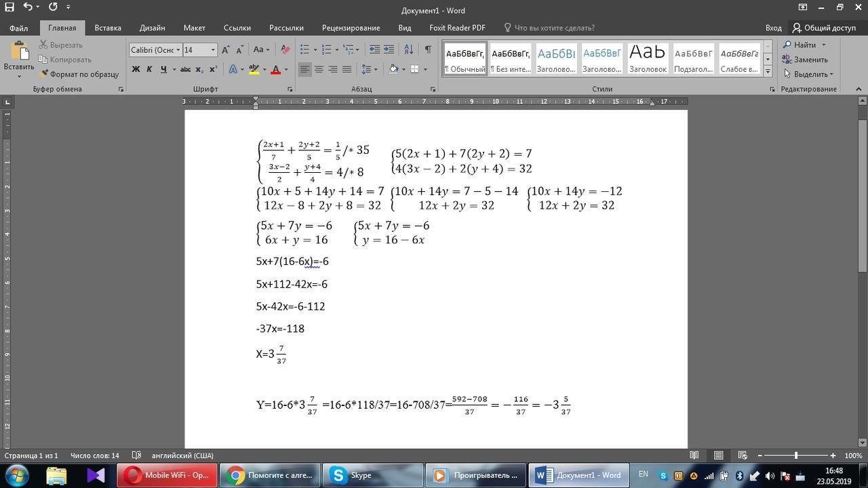Click the ruler tab selector at left corner
This screenshot has height=488, width=868.
(7, 102)
